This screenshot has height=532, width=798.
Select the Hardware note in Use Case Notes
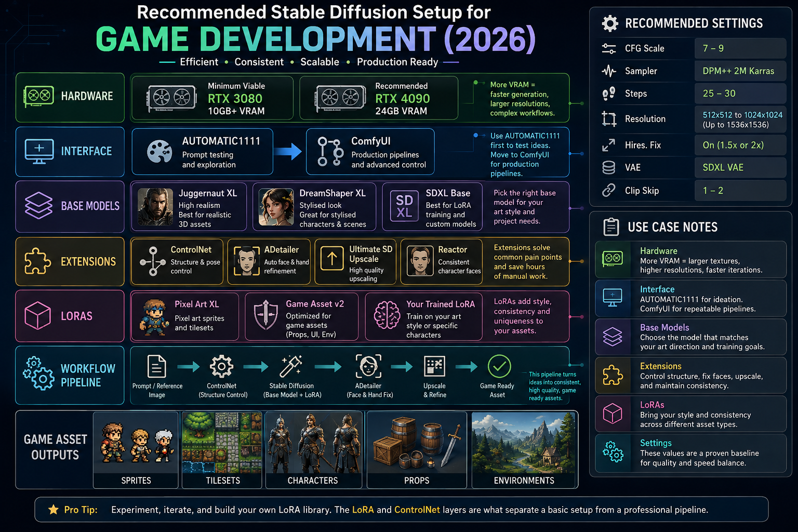[690, 260]
